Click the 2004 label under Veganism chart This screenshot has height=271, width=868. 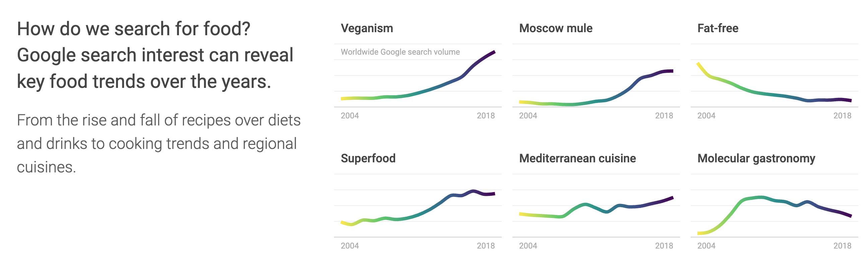pyautogui.click(x=350, y=116)
